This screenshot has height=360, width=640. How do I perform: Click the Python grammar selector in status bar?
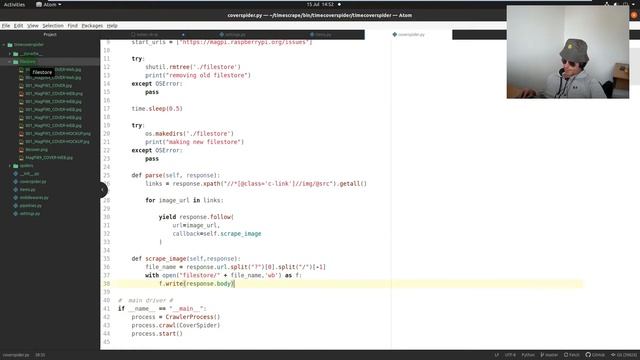(x=528, y=355)
